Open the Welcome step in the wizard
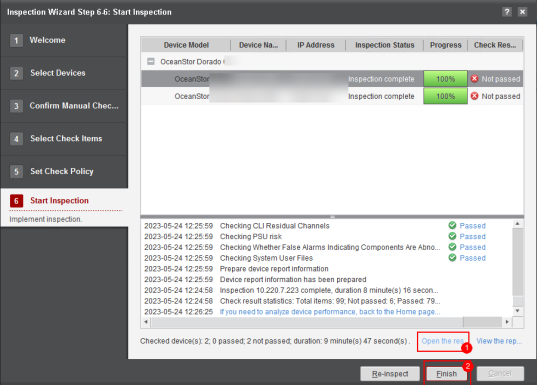 47,40
